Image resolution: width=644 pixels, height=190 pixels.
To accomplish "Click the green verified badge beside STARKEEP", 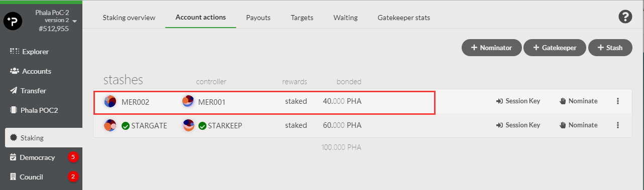I will tap(202, 126).
